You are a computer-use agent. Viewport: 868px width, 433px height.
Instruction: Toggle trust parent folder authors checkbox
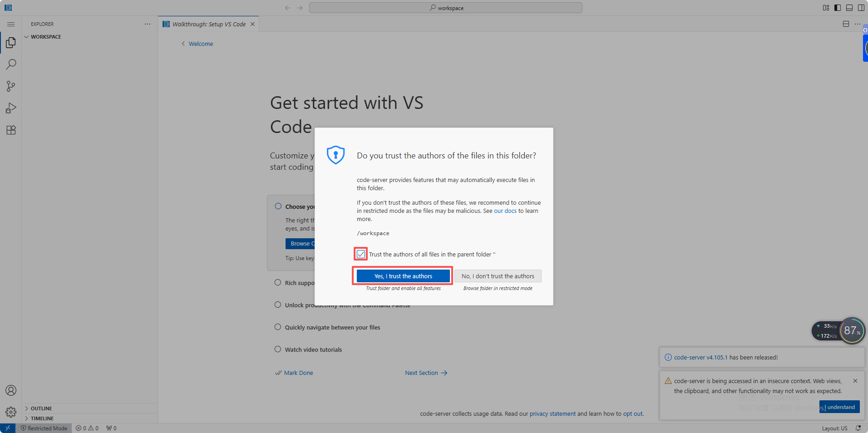click(361, 254)
